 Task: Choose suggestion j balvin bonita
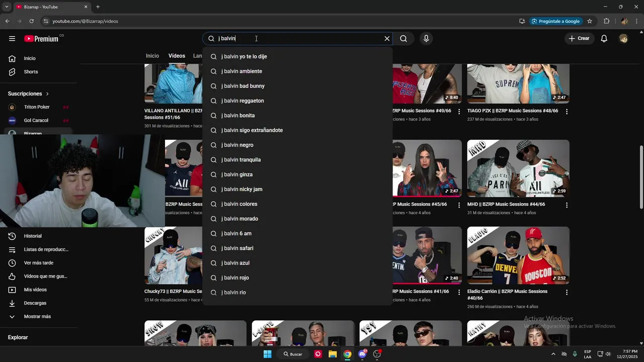297,116
